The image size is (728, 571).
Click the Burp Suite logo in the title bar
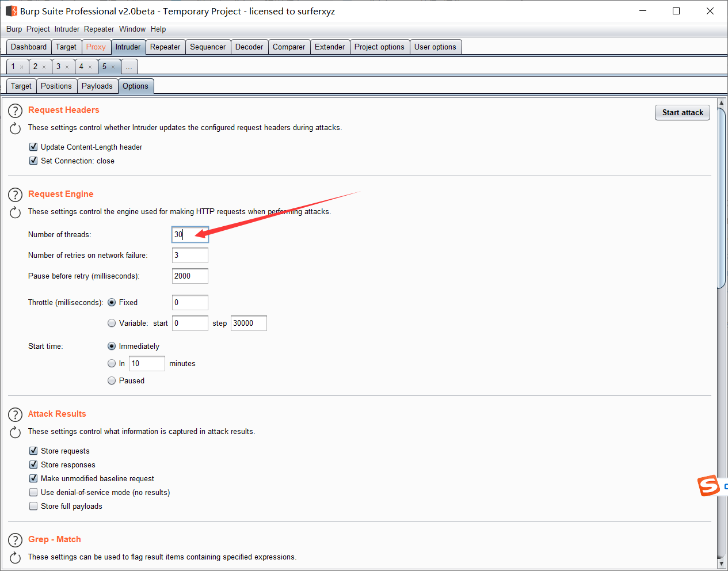(x=12, y=11)
